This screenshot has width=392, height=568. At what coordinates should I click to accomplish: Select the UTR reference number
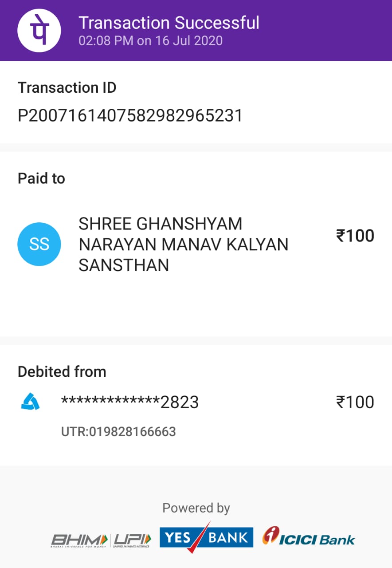(118, 431)
